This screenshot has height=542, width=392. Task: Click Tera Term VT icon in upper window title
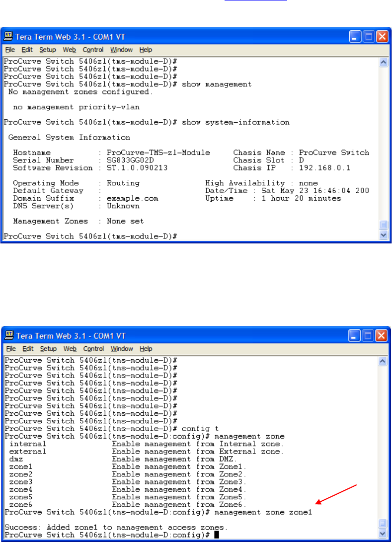8,36
